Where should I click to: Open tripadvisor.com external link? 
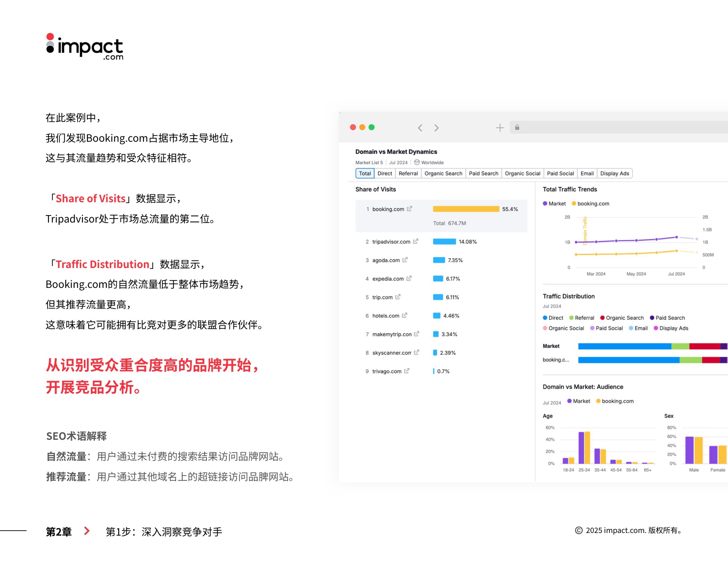(416, 242)
